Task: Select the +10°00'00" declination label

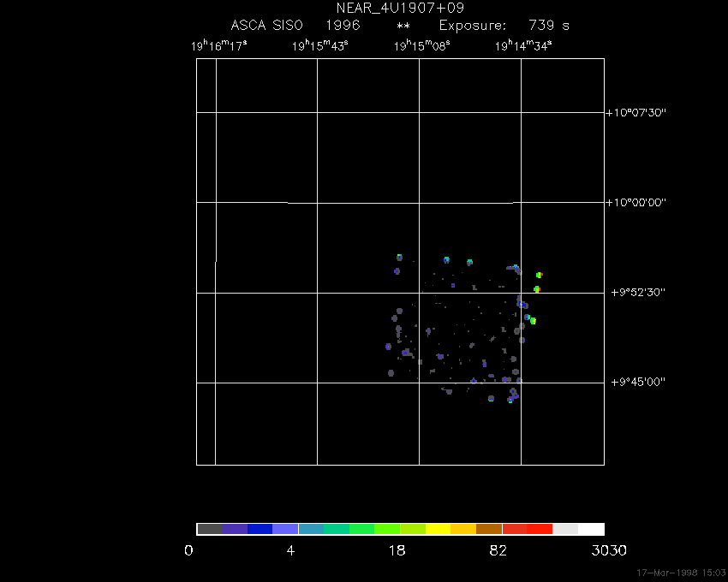Action: pos(636,202)
